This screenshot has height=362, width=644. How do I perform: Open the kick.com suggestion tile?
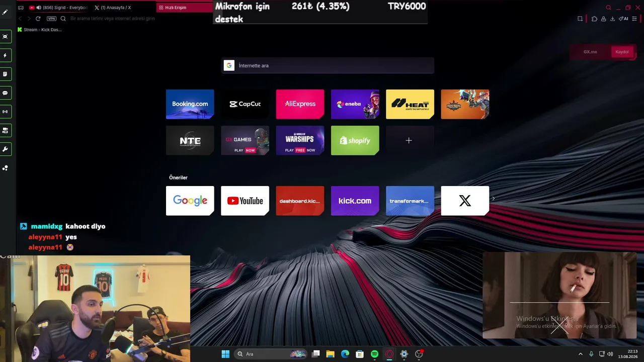point(355,201)
